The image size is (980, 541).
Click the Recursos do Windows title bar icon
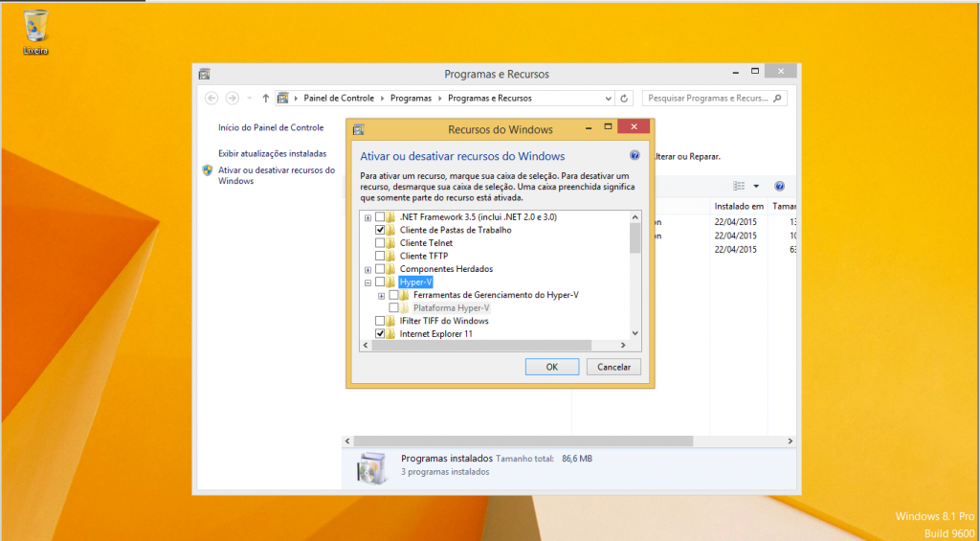point(359,129)
